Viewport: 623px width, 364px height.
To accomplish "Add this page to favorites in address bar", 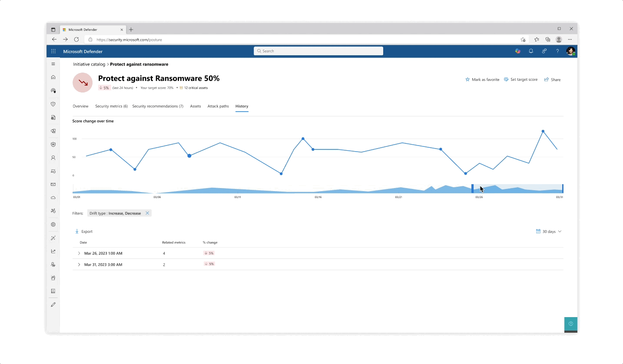I will pyautogui.click(x=523, y=40).
